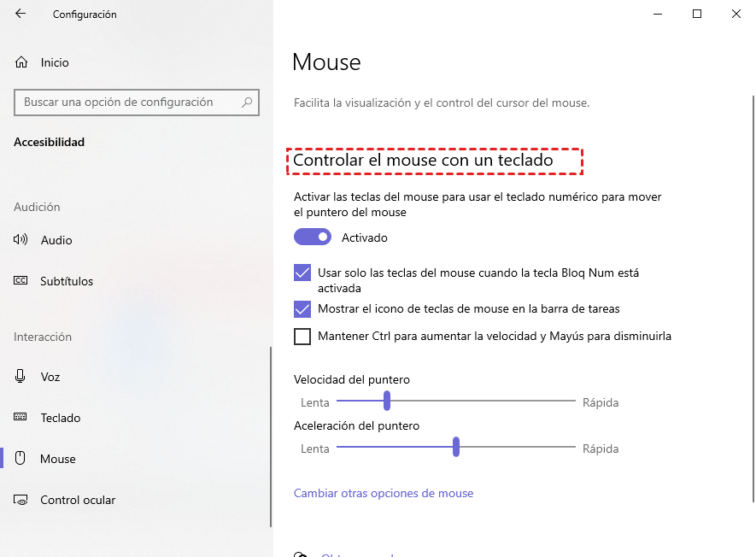Click the main pane vertical scrollbar
The image size is (756, 557).
[x=753, y=299]
